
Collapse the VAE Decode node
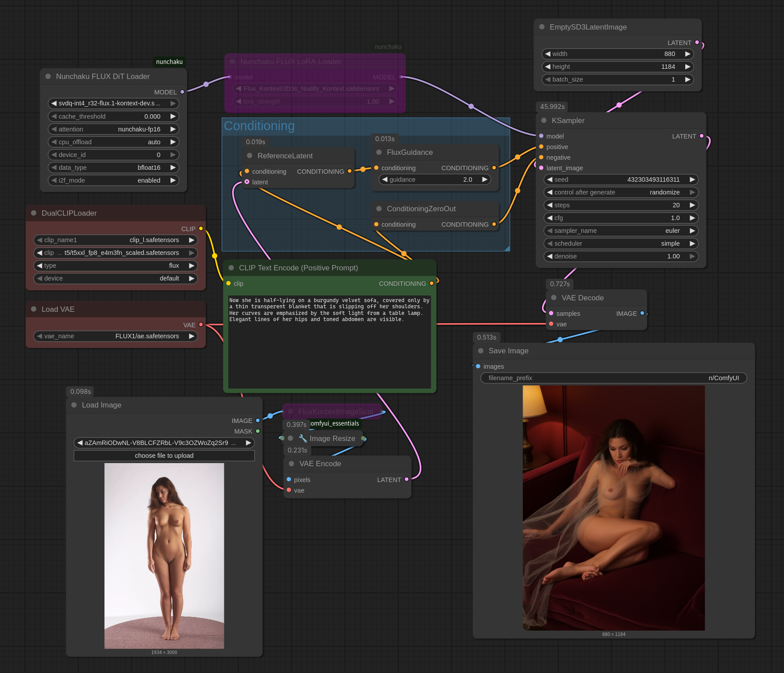pos(554,298)
